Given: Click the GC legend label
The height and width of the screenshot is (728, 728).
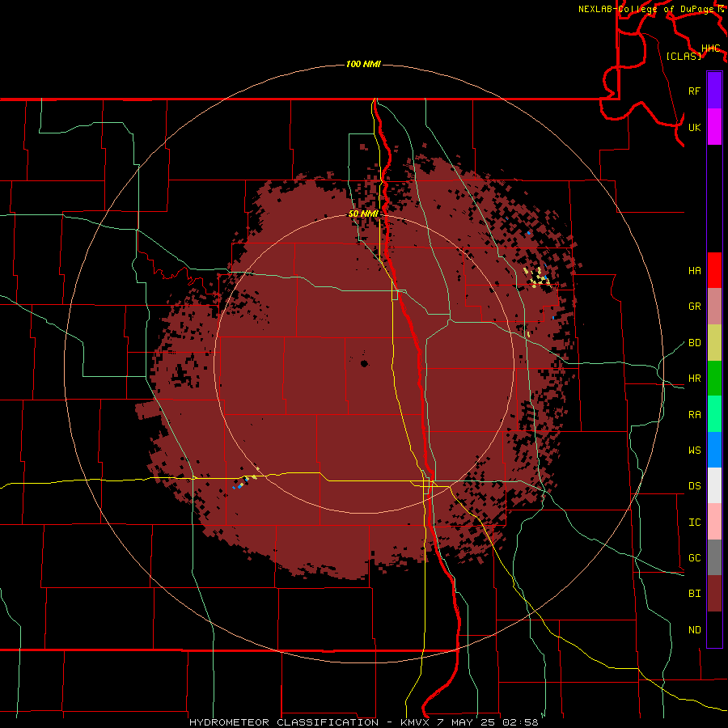Looking at the screenshot, I should click(x=694, y=558).
